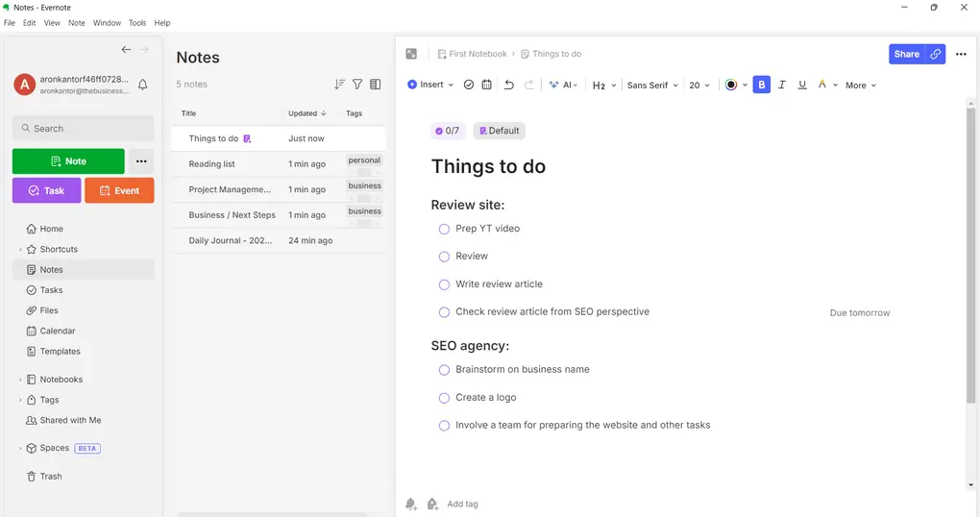Expand the Shortcuts tree item

tap(20, 250)
